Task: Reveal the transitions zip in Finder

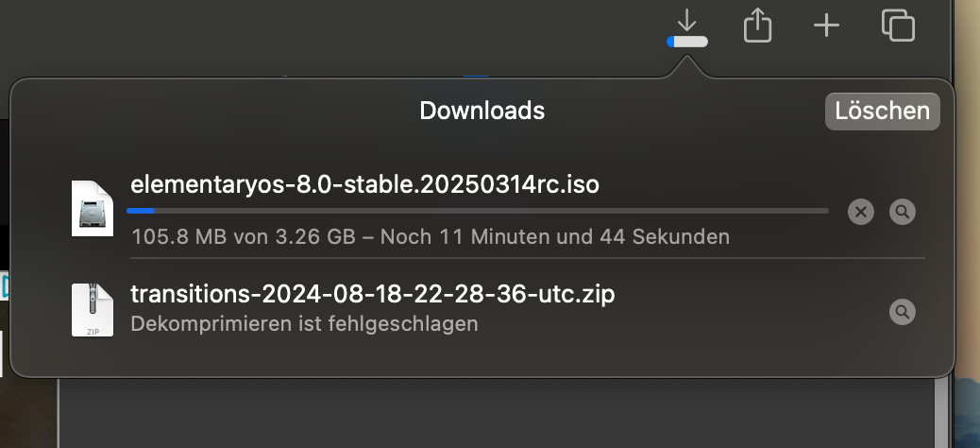Action: click(x=903, y=311)
